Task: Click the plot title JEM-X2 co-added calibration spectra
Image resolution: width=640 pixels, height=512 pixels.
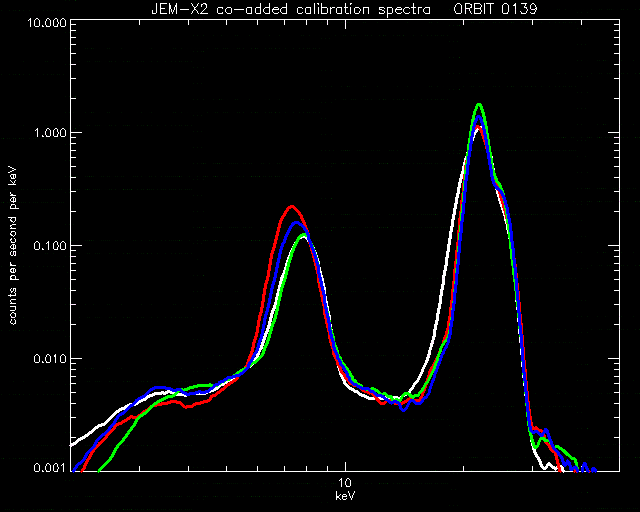Action: pyautogui.click(x=291, y=9)
